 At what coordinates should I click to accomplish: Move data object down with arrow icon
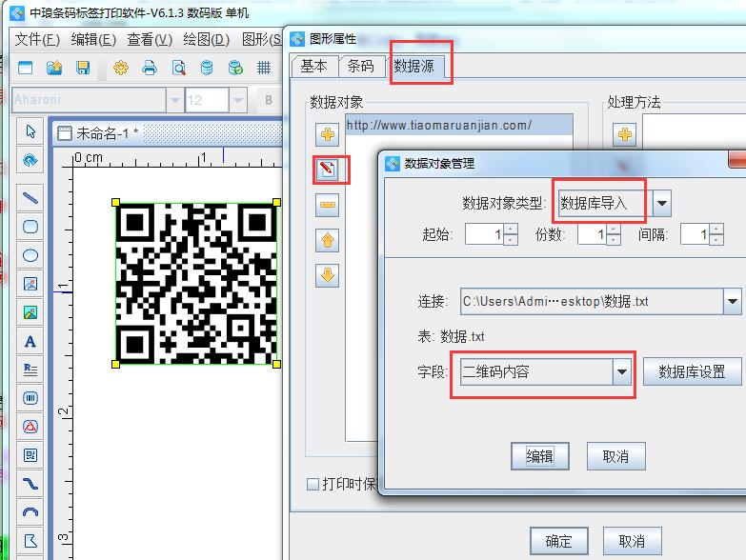coord(328,275)
